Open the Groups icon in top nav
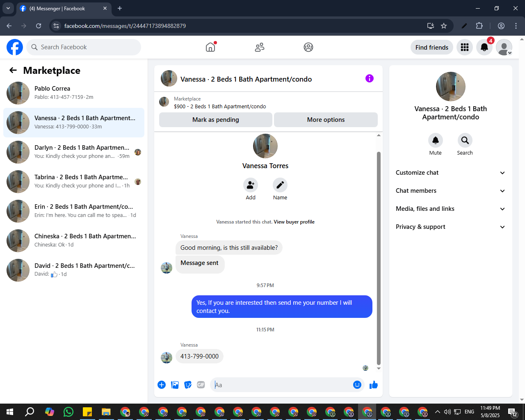Image resolution: width=525 pixels, height=420 pixels. click(x=308, y=47)
